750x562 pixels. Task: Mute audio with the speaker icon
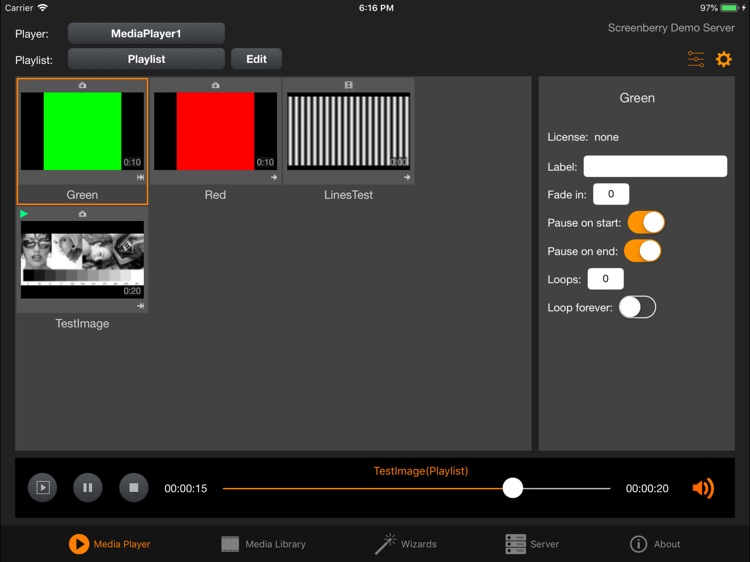(703, 488)
